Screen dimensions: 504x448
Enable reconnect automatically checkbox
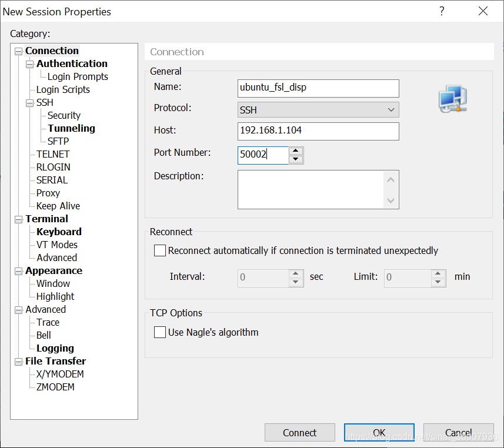coord(160,250)
